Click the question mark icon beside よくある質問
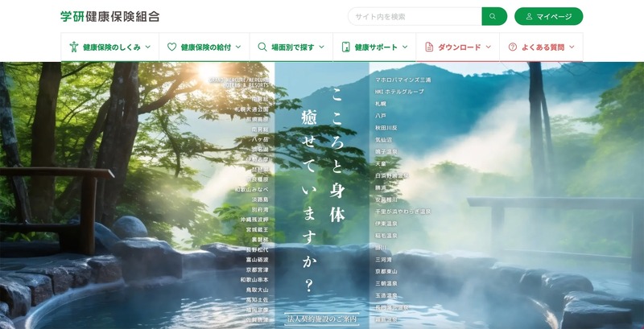The image size is (644, 329). coord(512,47)
